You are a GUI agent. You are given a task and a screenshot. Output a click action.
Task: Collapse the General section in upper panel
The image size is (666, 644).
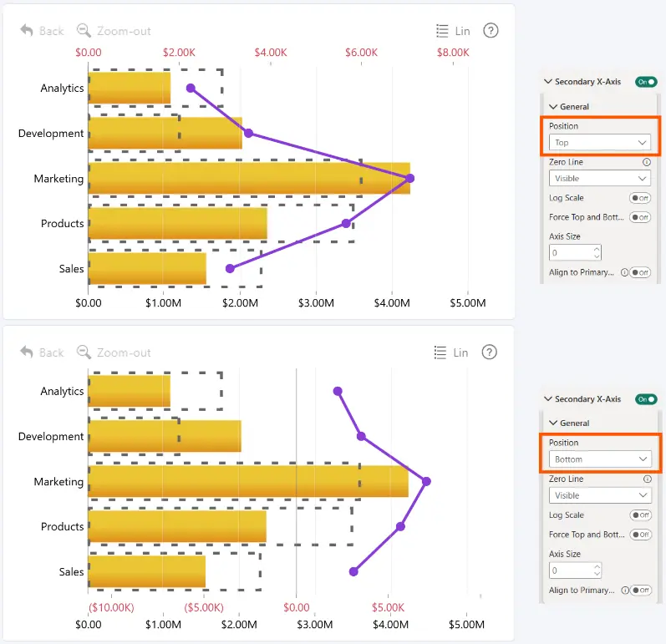coord(553,107)
